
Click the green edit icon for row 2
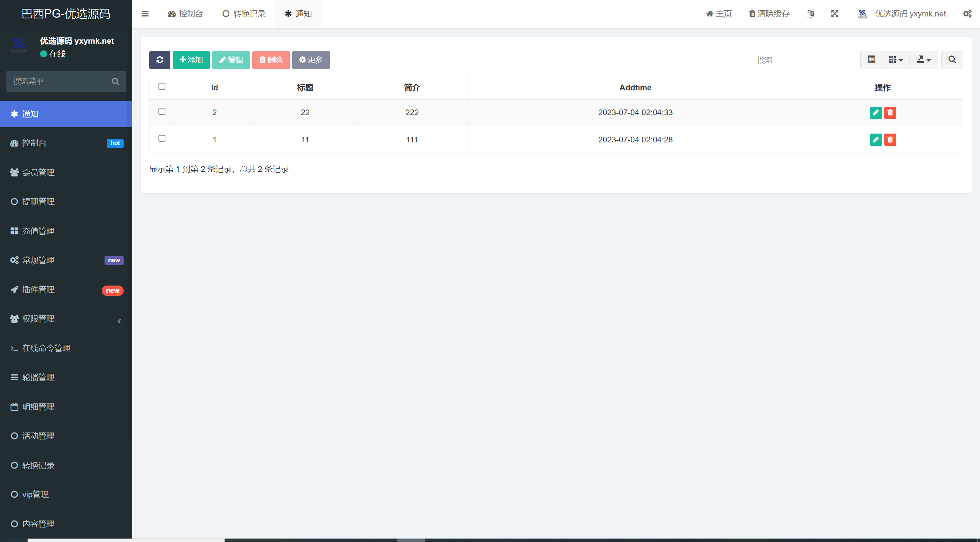coord(875,113)
